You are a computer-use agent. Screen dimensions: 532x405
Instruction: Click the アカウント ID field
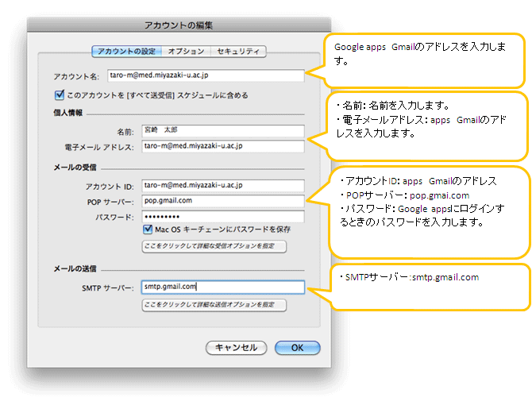pos(222,185)
